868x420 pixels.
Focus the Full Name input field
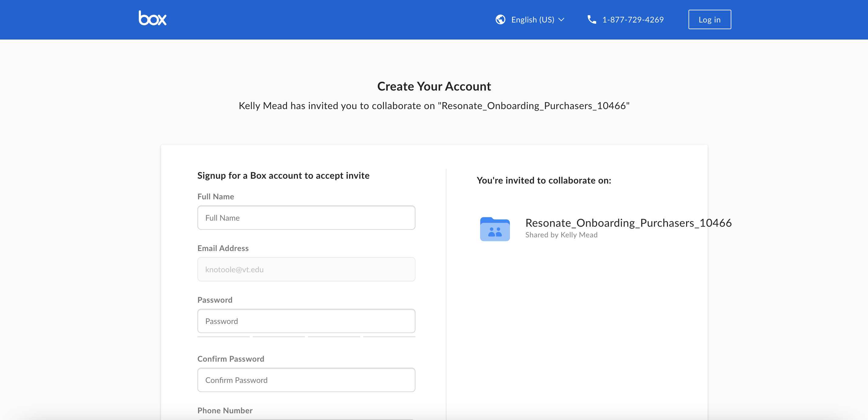point(306,218)
